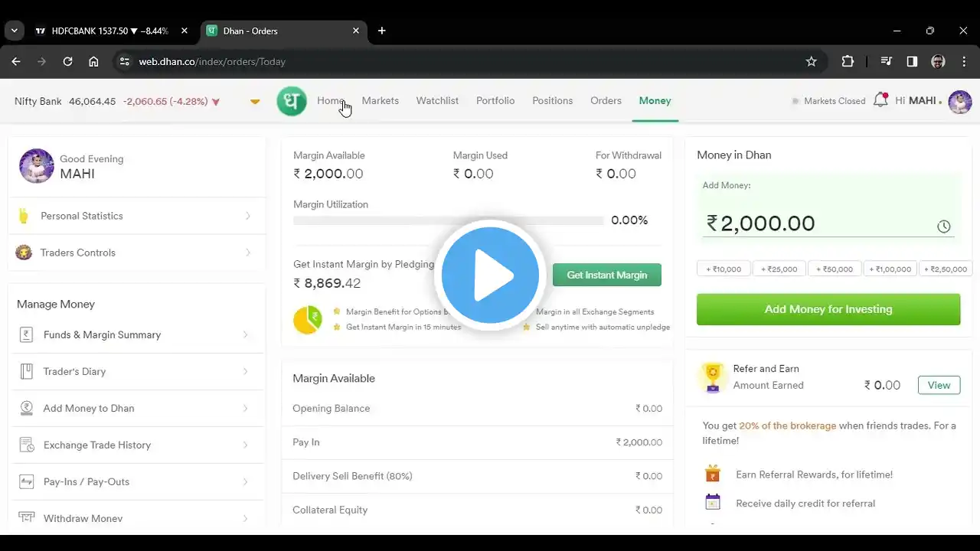Viewport: 980px width, 551px height.
Task: Bookmark this page with the star icon
Action: (x=812, y=61)
